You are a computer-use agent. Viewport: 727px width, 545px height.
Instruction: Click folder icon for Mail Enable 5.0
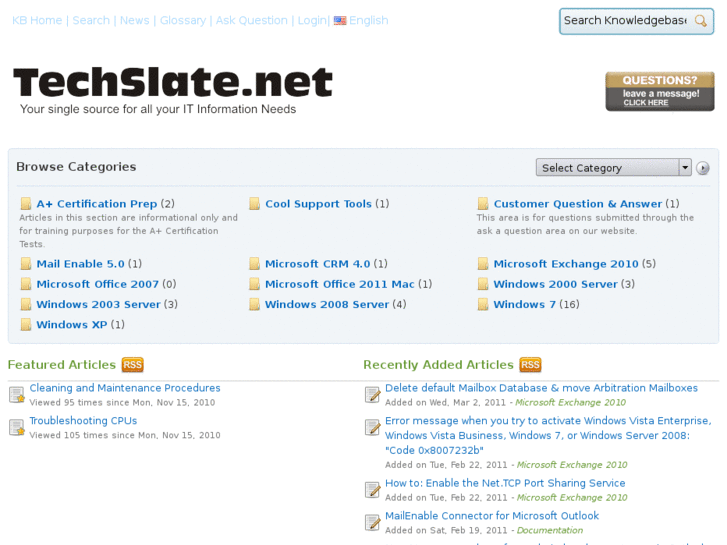click(x=26, y=263)
